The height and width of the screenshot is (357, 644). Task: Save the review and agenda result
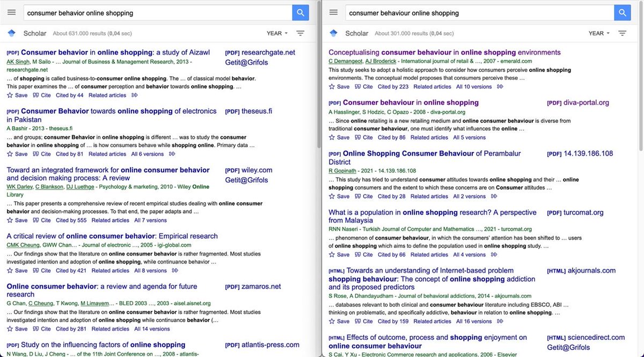pos(17,329)
